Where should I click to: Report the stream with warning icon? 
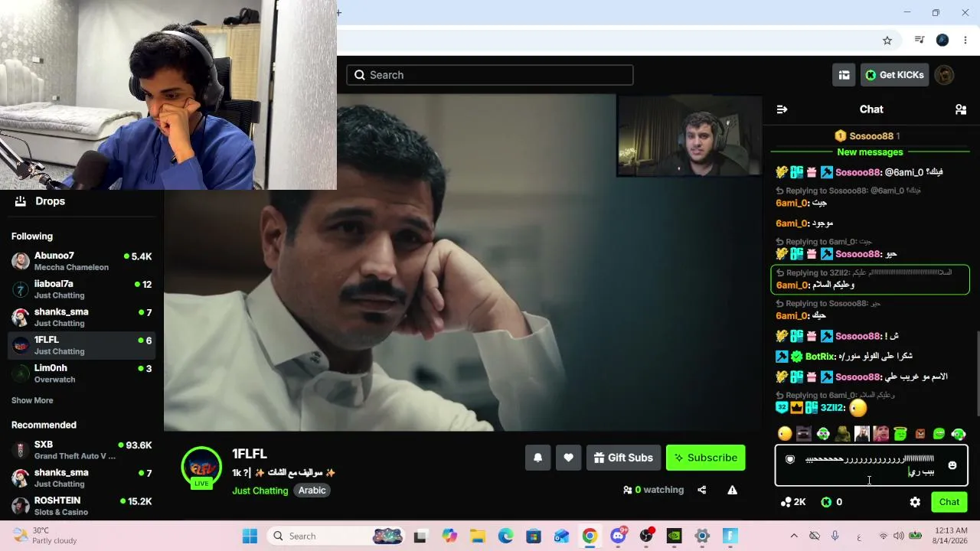point(733,490)
